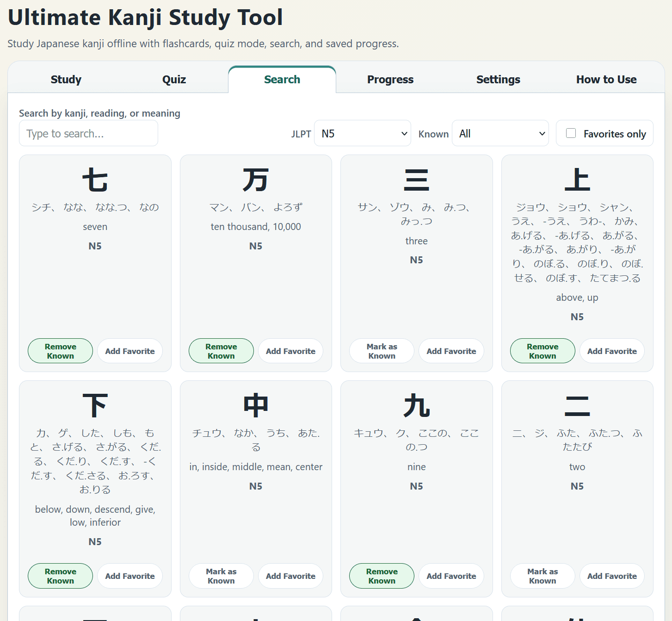Viewport: 672px width, 621px height.
Task: Open the JLPT level dropdown showing N5
Action: point(363,133)
